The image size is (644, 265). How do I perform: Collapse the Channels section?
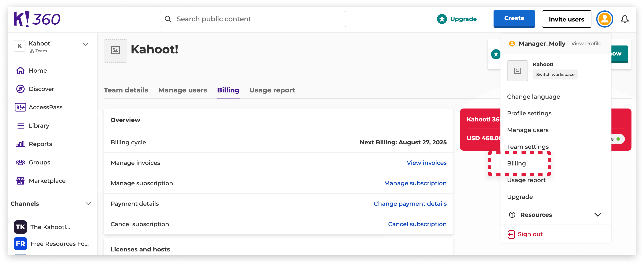[88, 204]
